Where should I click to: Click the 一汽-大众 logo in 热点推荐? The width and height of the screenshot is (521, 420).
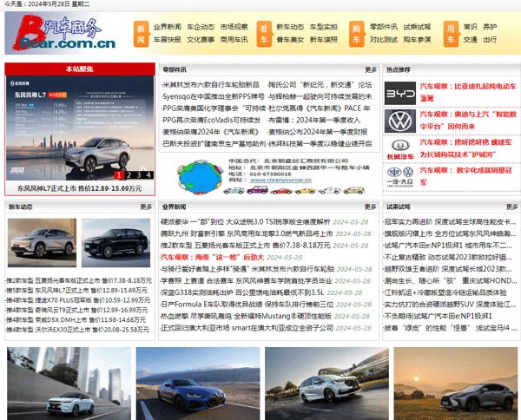tap(400, 177)
